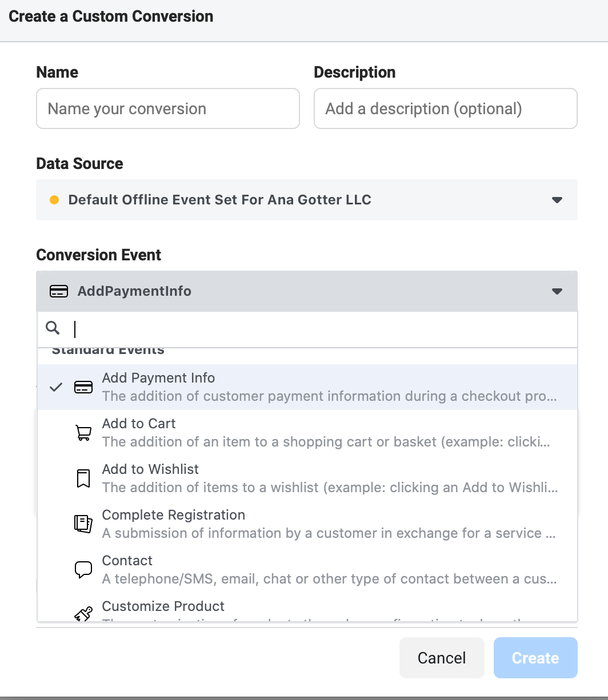Click the checkmark beside Add Payment Info
This screenshot has height=700, width=608.
(55, 387)
